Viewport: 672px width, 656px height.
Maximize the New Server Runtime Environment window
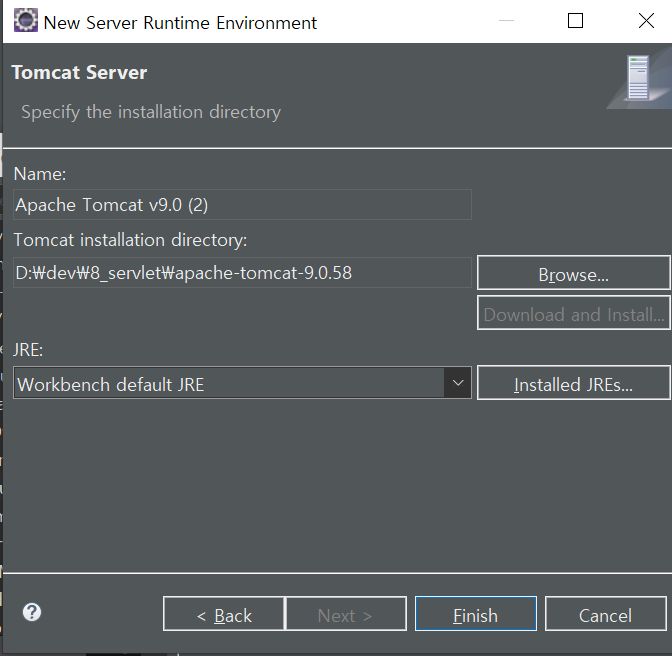pyautogui.click(x=575, y=21)
